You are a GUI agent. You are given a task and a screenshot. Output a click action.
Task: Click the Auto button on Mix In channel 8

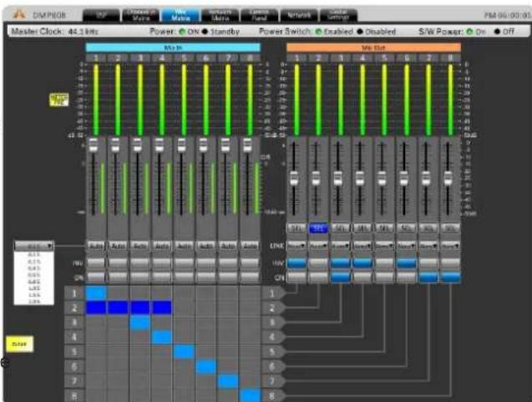coord(250,245)
